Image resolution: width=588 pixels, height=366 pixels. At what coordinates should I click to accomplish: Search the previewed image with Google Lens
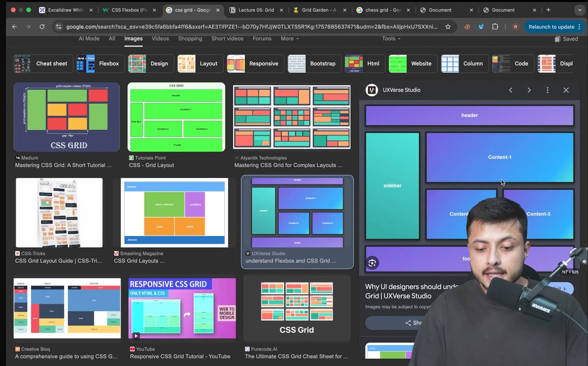click(x=372, y=263)
